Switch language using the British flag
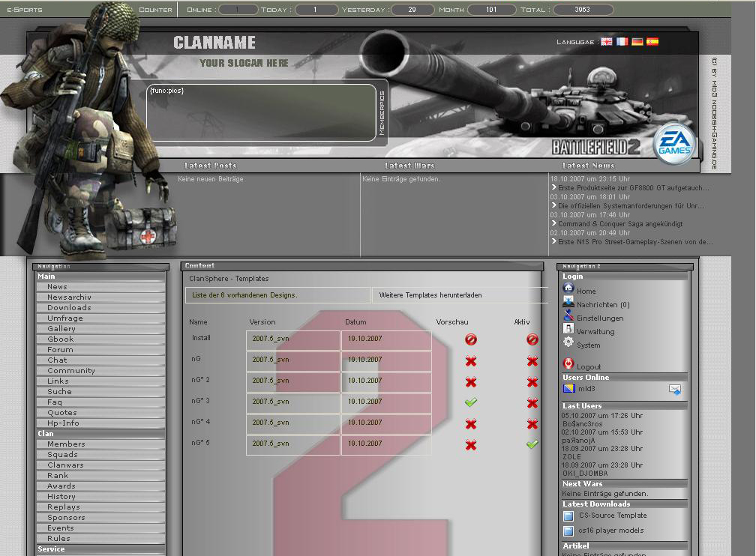This screenshot has width=756, height=556. click(607, 42)
